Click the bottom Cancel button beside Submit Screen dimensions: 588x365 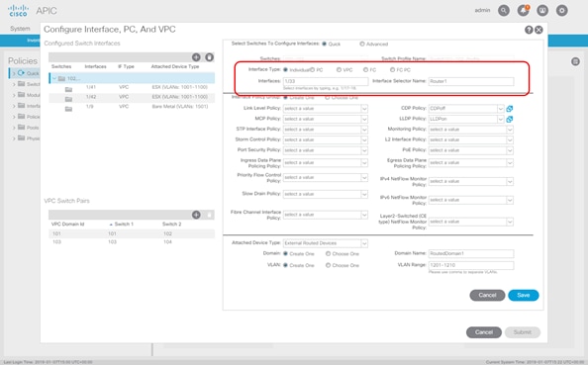coord(484,332)
